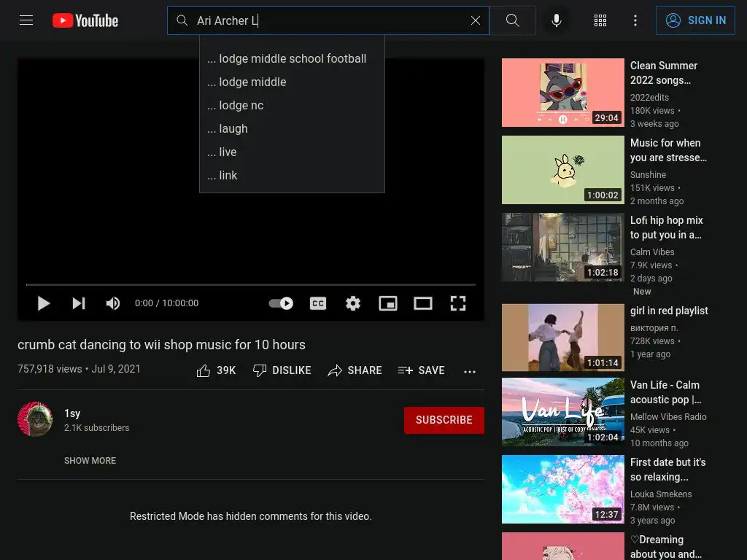Viewport: 747px width, 560px height.
Task: Open the 1sy channel avatar
Action: 35,419
